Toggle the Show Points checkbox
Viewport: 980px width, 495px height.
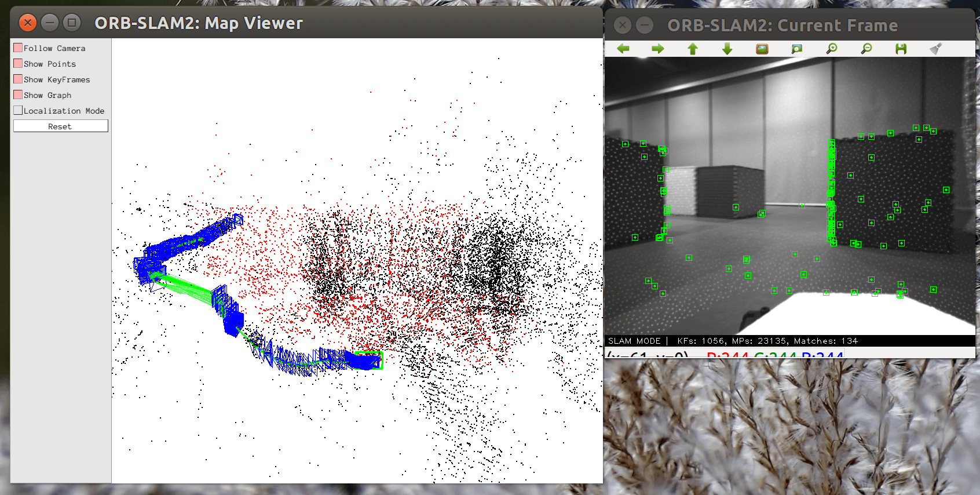click(18, 63)
